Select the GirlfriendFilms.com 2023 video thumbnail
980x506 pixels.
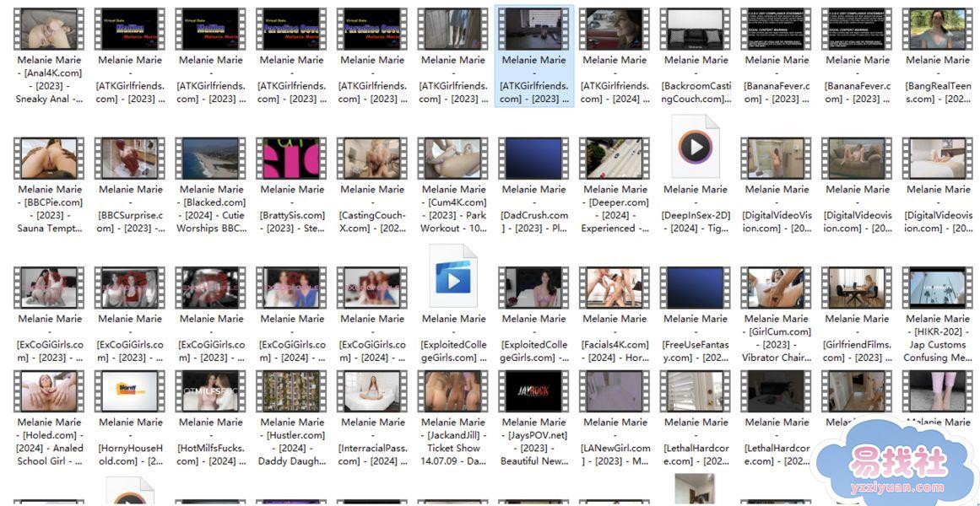pyautogui.click(x=857, y=288)
